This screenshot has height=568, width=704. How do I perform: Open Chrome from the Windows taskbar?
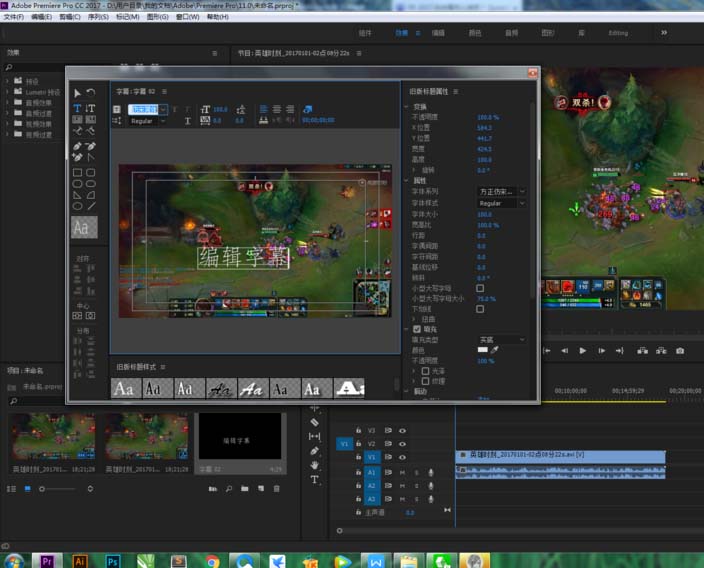212,561
